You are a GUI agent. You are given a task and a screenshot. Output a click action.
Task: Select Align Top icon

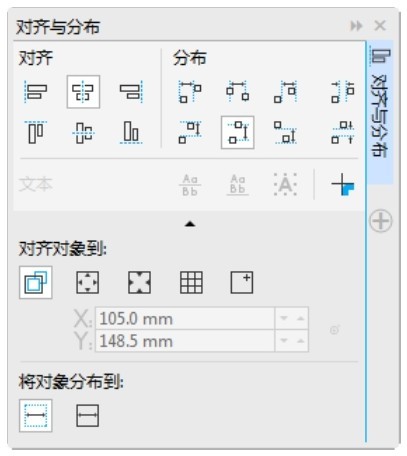(36, 132)
